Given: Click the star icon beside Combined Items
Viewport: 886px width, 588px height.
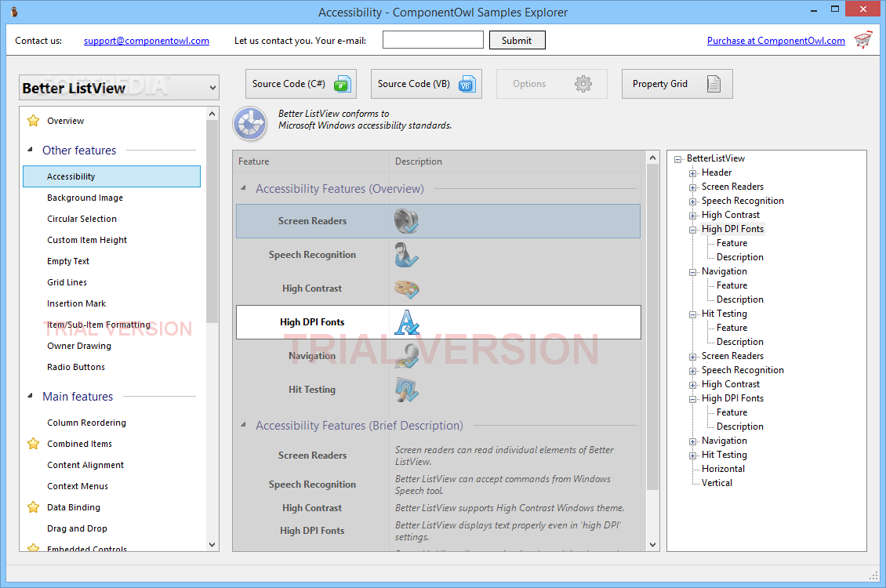Looking at the screenshot, I should [x=34, y=444].
